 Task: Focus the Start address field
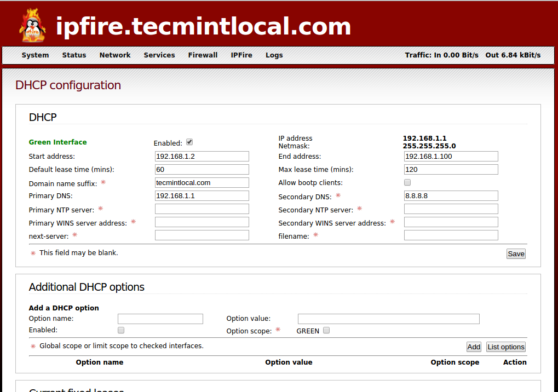(x=202, y=156)
